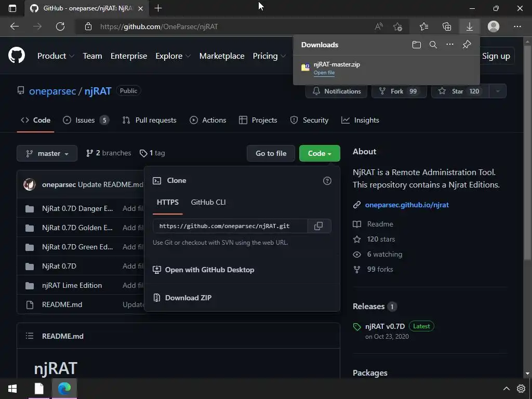Open the njRAT Lime Edition folder
The image size is (532, 399).
(x=72, y=285)
